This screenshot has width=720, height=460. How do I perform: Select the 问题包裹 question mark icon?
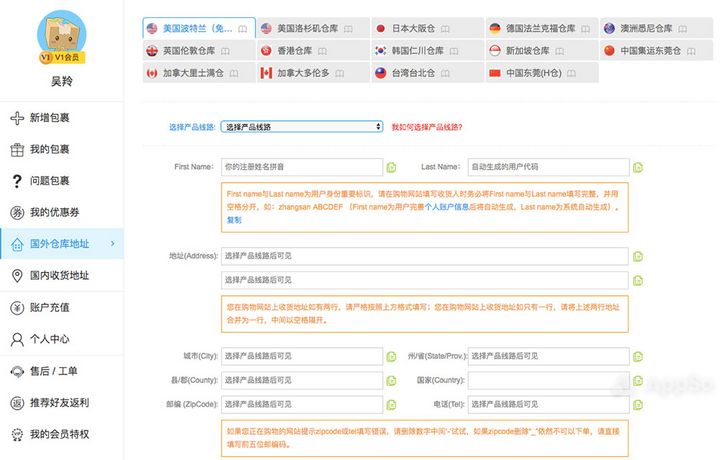click(17, 181)
